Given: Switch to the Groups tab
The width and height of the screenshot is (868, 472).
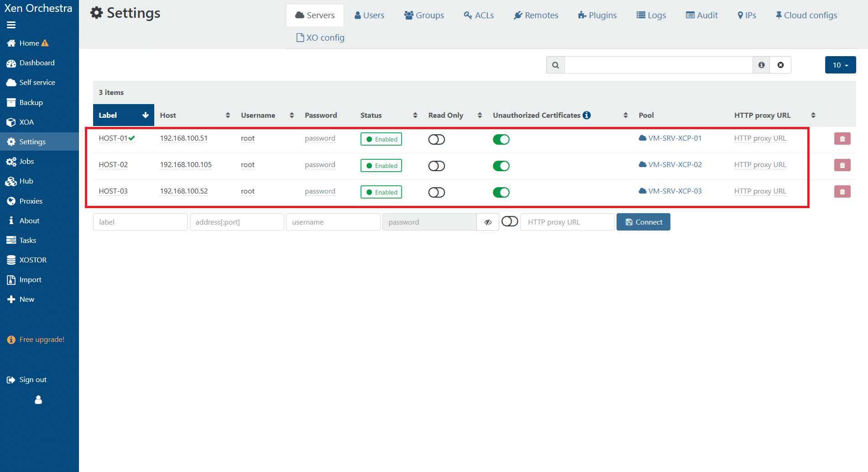Looking at the screenshot, I should pyautogui.click(x=424, y=15).
